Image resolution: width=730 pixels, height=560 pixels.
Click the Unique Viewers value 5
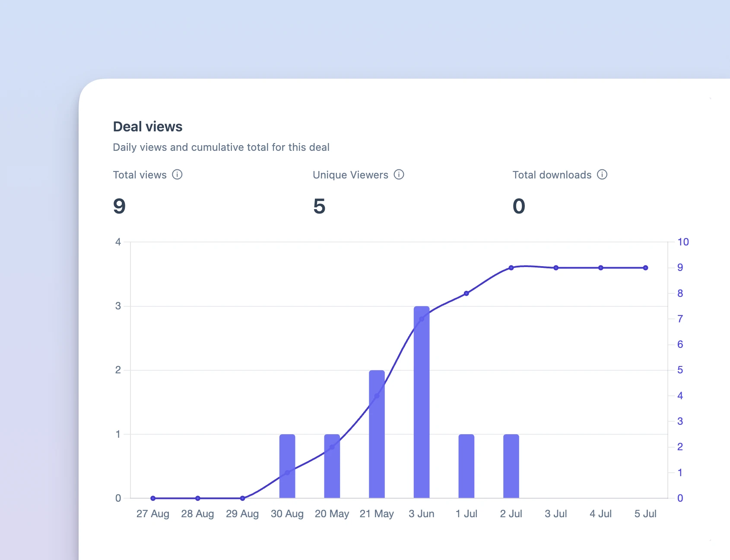[319, 206]
